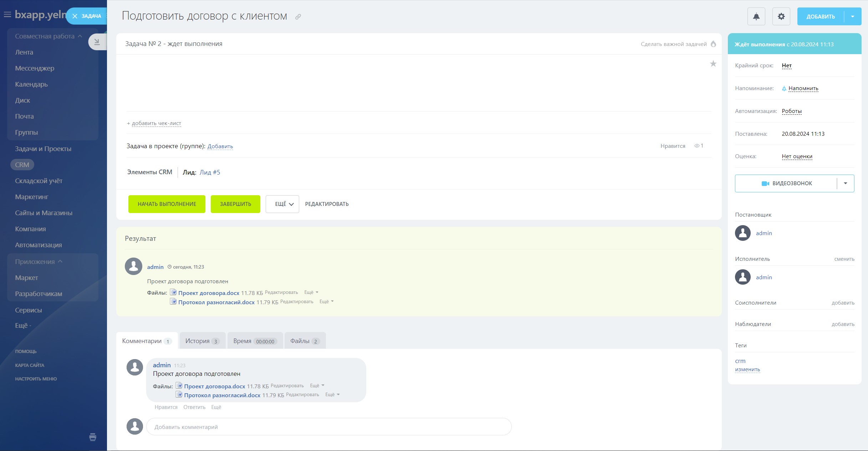868x451 pixels.
Task: Click the Добавить комментарий input field
Action: pyautogui.click(x=328, y=427)
